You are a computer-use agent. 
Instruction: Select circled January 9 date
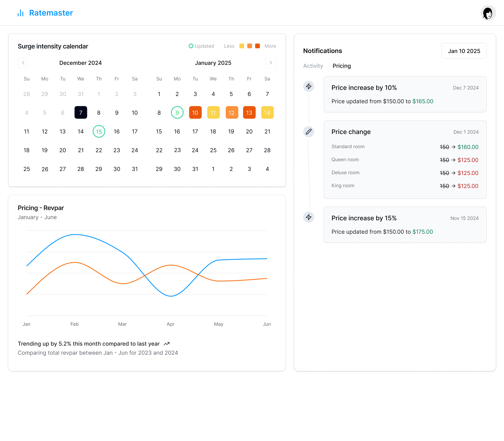[177, 113]
